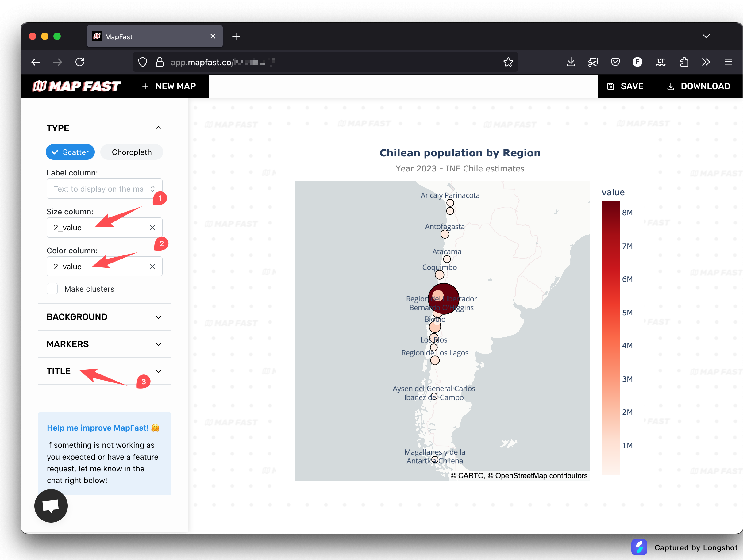Screen dimensions: 743x560
Task: Open the browser hamburger menu
Action: coord(728,62)
